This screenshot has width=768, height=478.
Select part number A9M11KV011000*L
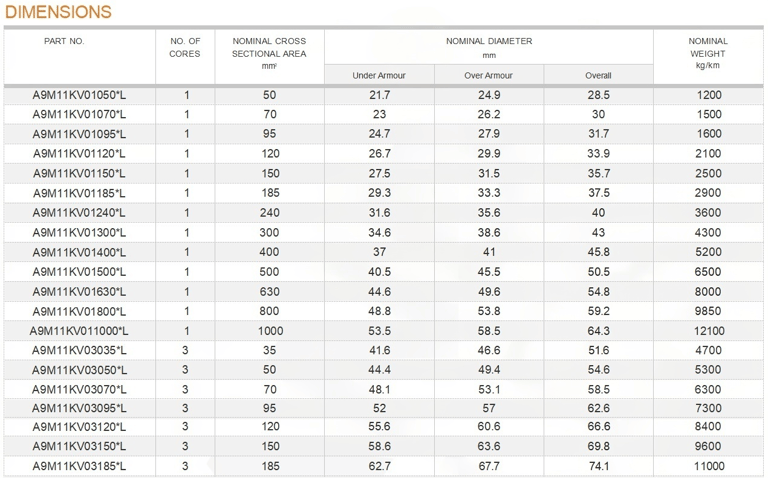79,331
